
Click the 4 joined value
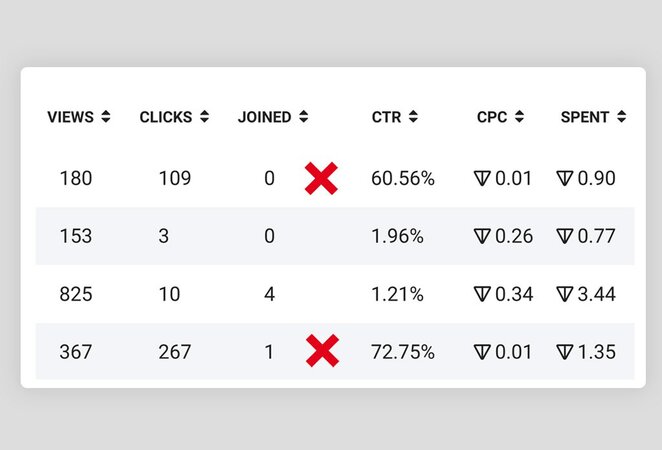click(269, 294)
